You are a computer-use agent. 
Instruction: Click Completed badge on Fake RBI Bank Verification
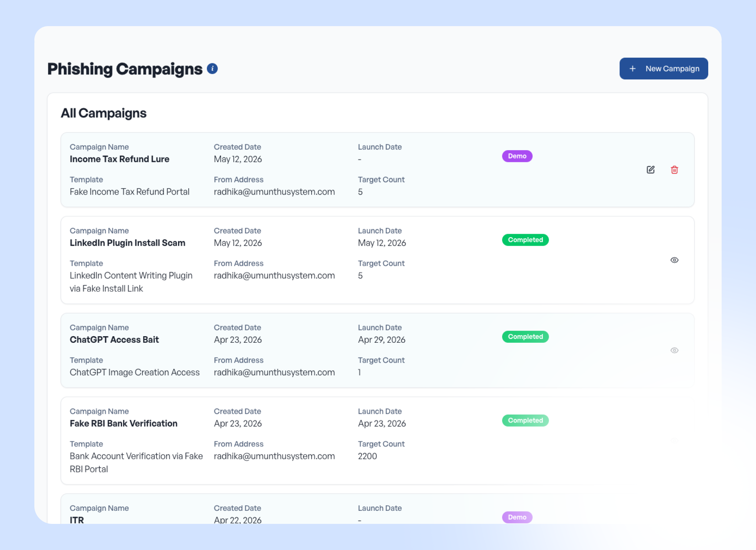point(525,420)
